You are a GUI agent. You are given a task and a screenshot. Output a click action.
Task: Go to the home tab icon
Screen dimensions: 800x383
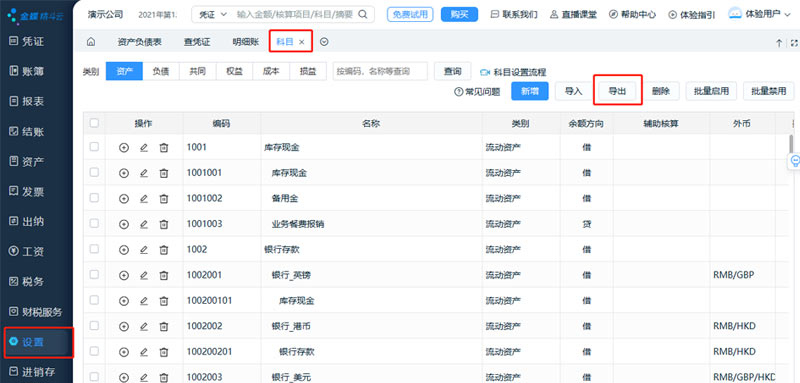91,42
